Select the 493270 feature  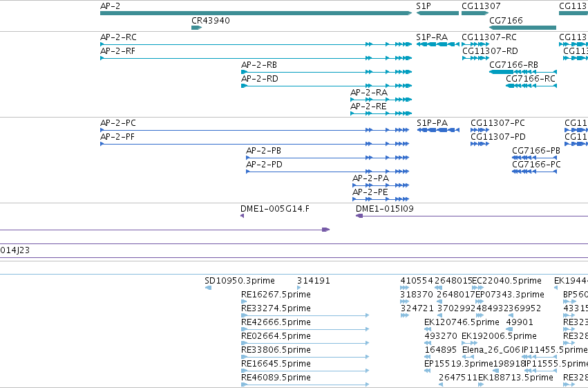pyautogui.click(x=428, y=343)
